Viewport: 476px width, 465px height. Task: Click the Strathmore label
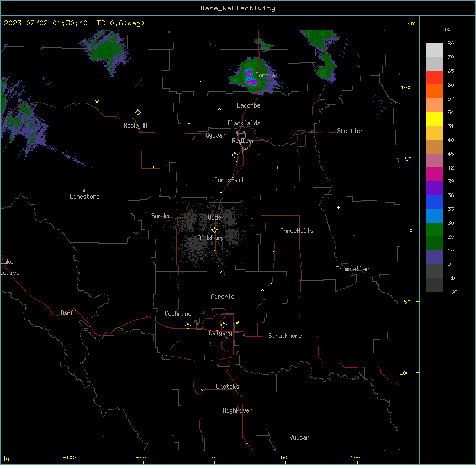coord(285,336)
